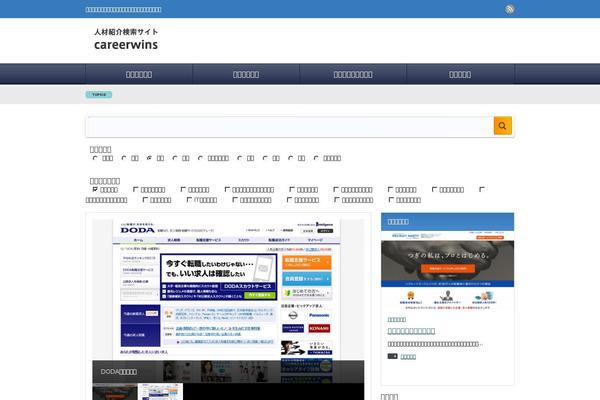Focus the large search input field
The width and height of the screenshot is (600, 400).
coord(290,126)
